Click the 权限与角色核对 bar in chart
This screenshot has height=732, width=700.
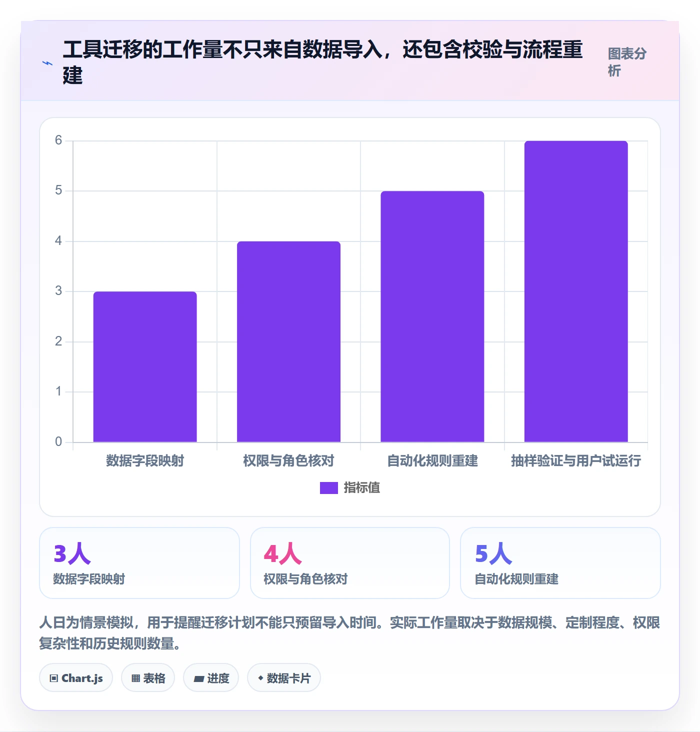coord(288,341)
